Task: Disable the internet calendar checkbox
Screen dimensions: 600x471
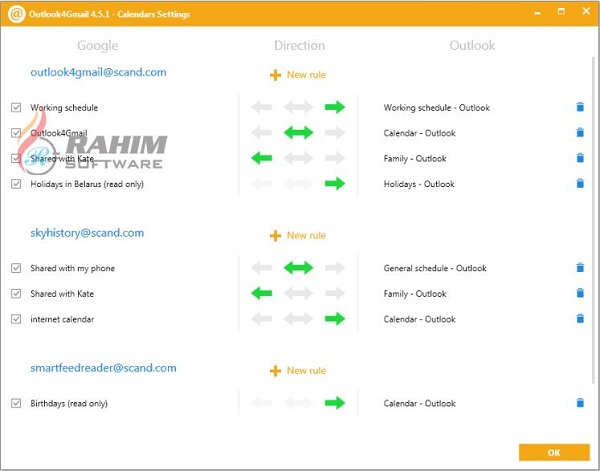Action: (16, 319)
